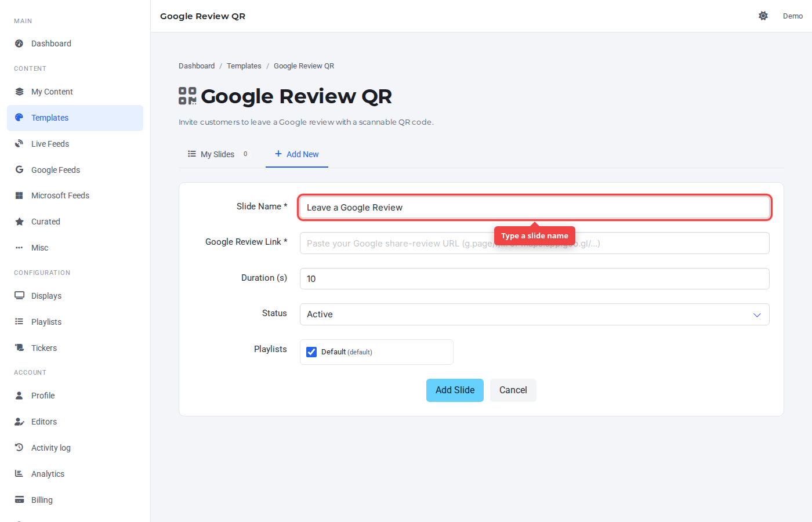The image size is (812, 522).
Task: Go to Dashboard in the sidebar
Action: 75,43
